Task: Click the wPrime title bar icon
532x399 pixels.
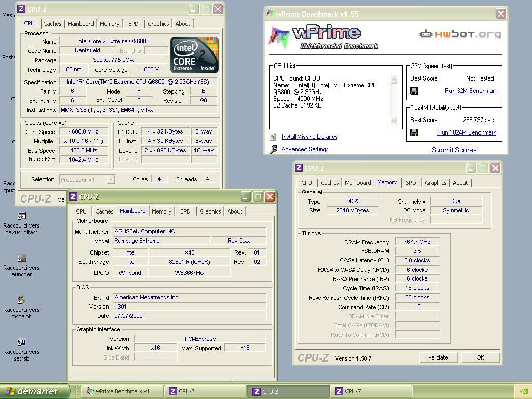Action: pyautogui.click(x=270, y=14)
